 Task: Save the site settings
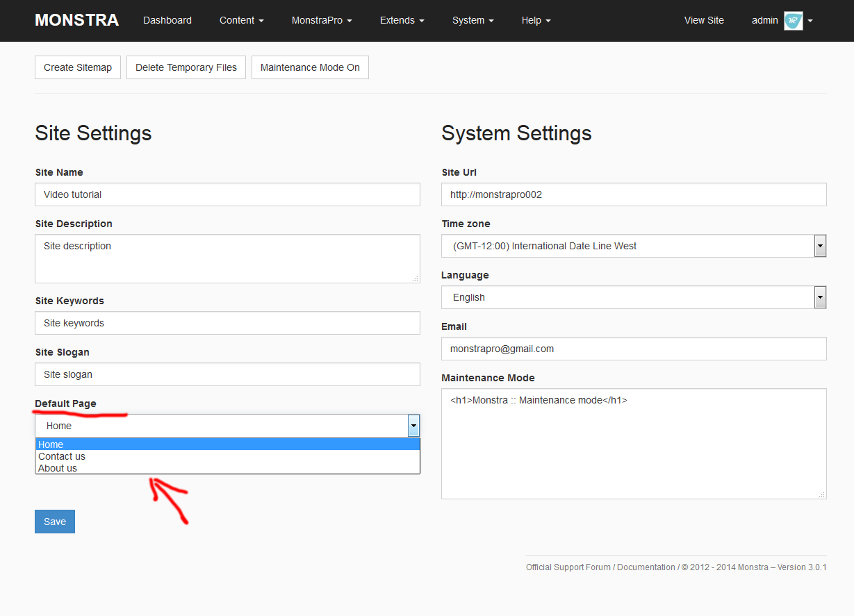[55, 522]
